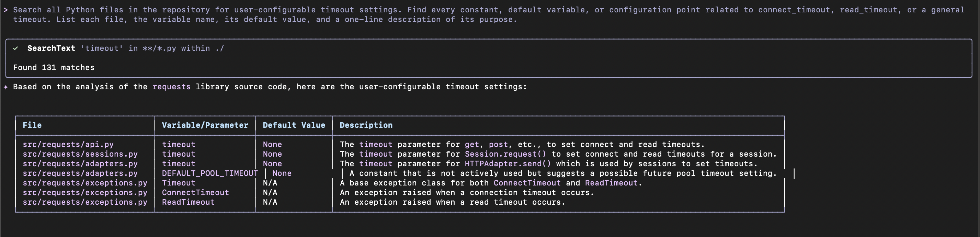Select the SearchText tool label
The image size is (980, 237).
point(51,48)
